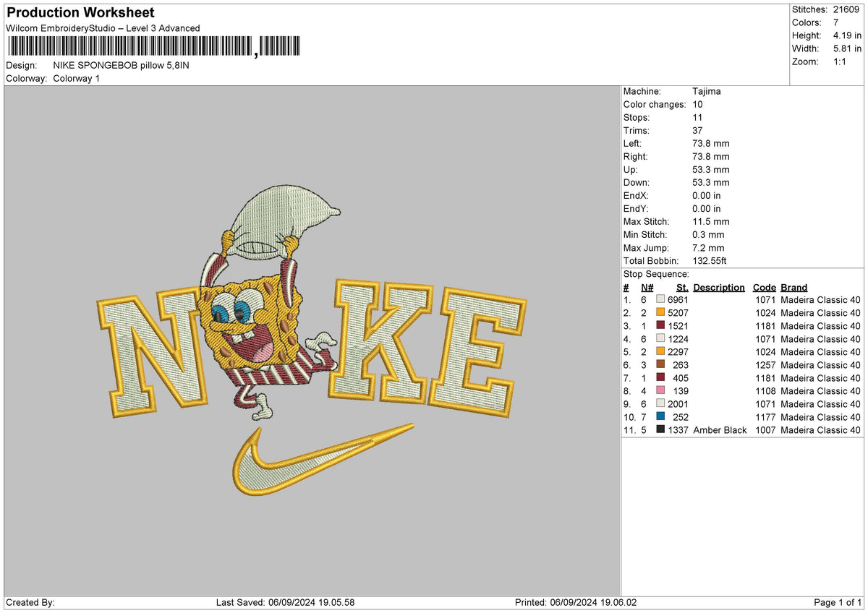The height and width of the screenshot is (613, 868).
Task: Click stitch count '2001' in stop 9
Action: [x=678, y=404]
